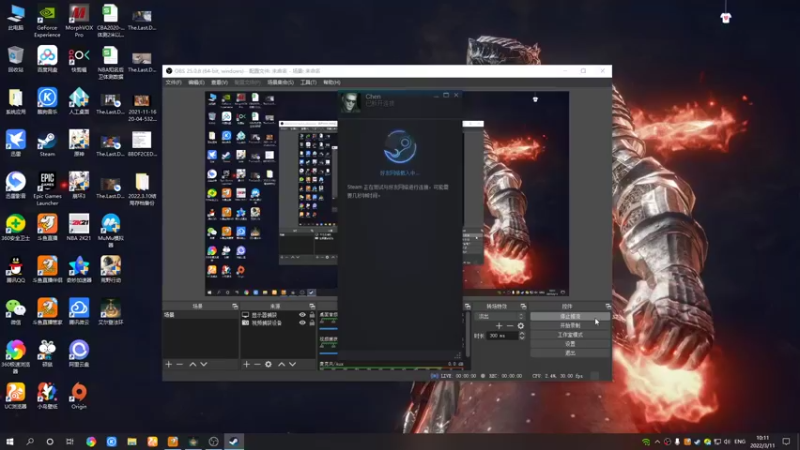Move the selected source up

(x=281, y=364)
